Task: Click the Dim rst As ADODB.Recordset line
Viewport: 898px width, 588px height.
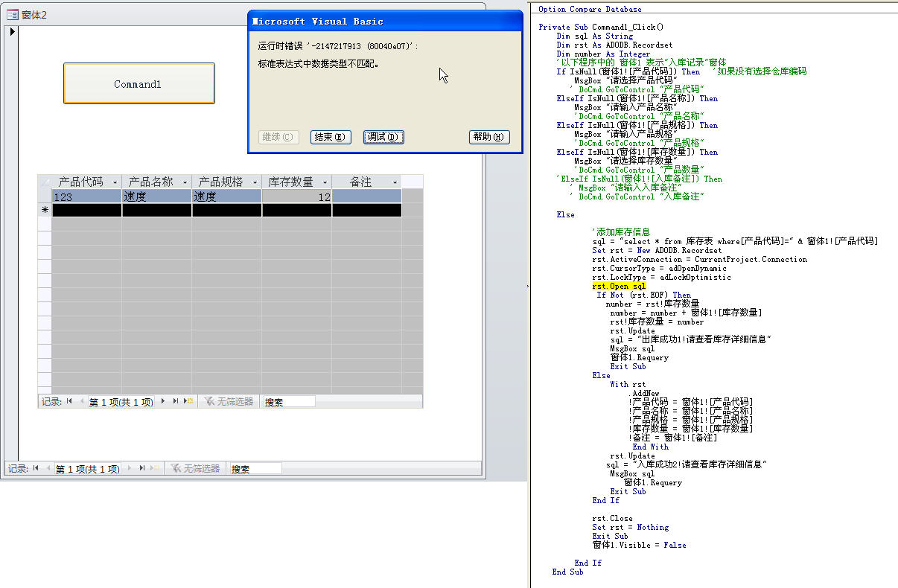Action: [614, 45]
